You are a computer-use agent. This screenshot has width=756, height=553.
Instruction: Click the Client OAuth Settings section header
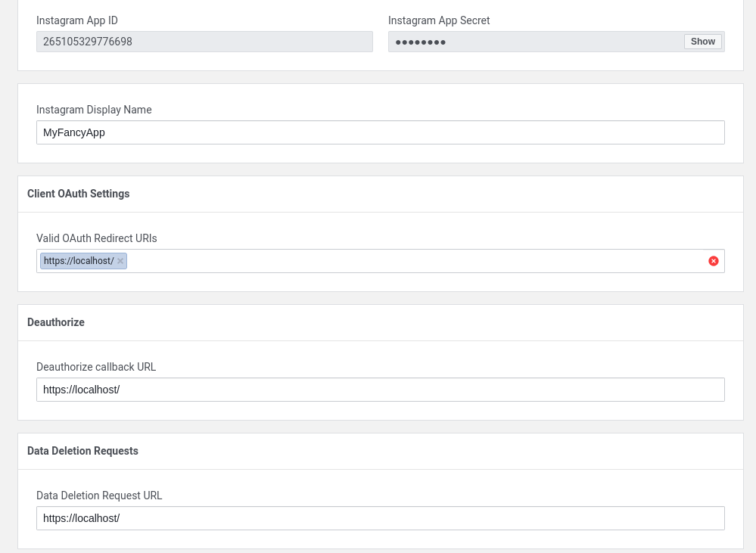pos(78,194)
